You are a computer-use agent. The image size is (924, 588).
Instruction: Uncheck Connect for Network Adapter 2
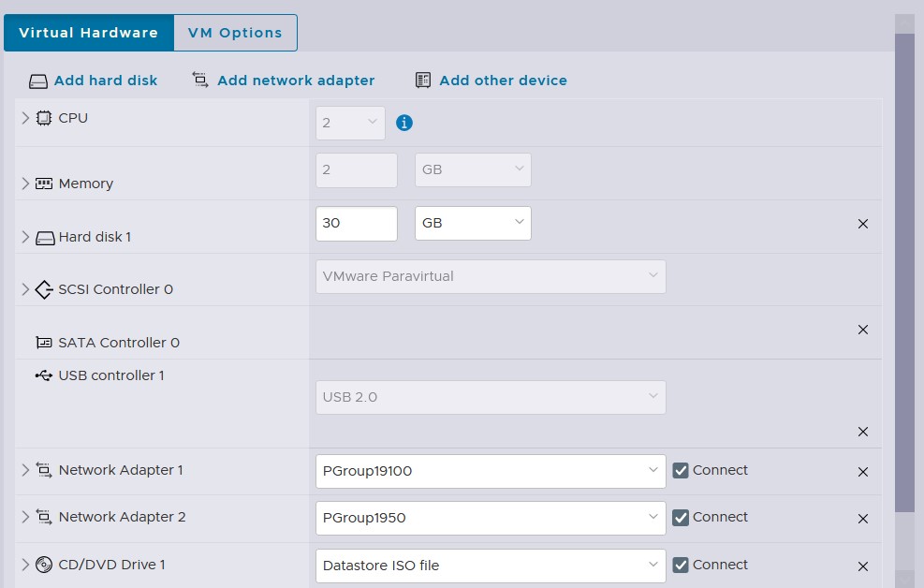pyautogui.click(x=681, y=518)
